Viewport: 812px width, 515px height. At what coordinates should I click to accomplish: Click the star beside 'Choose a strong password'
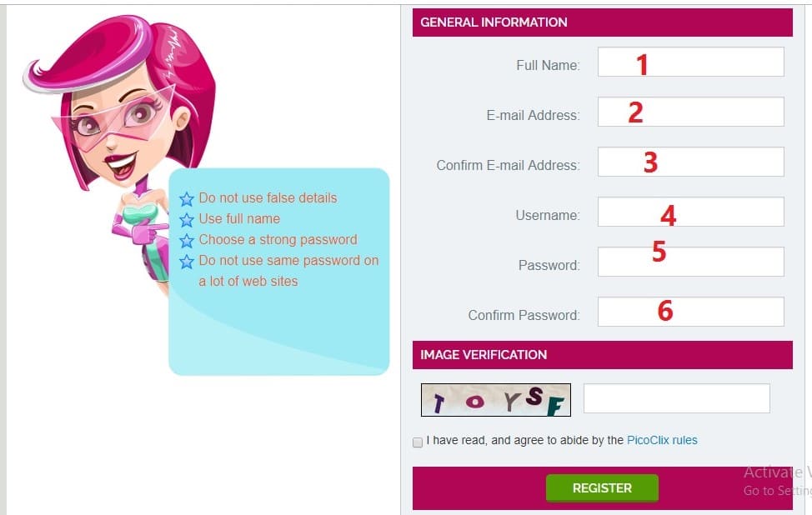187,241
